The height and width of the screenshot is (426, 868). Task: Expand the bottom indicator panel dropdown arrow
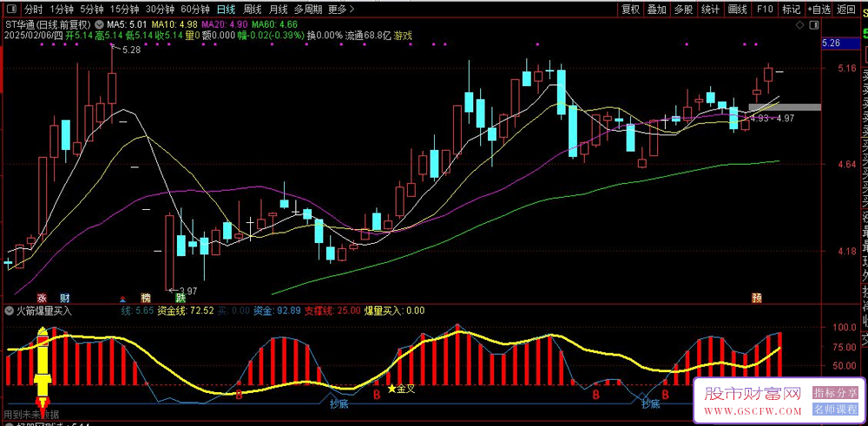7,423
